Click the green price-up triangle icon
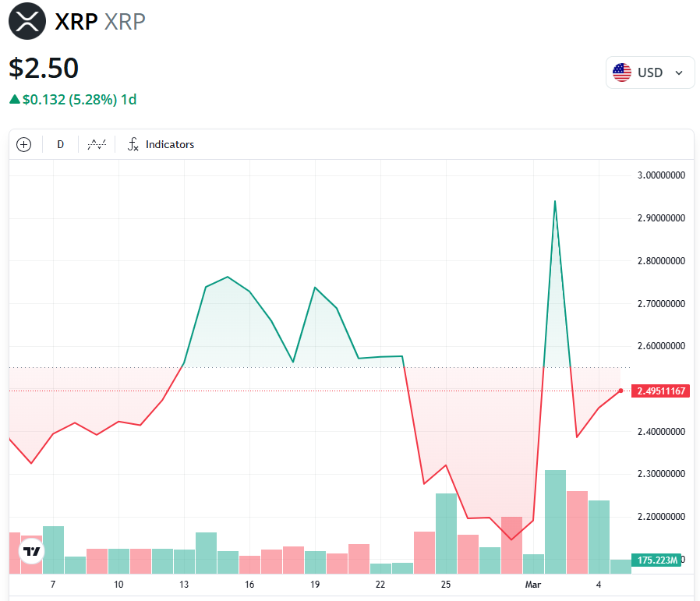This screenshot has width=700, height=601. (x=14, y=99)
